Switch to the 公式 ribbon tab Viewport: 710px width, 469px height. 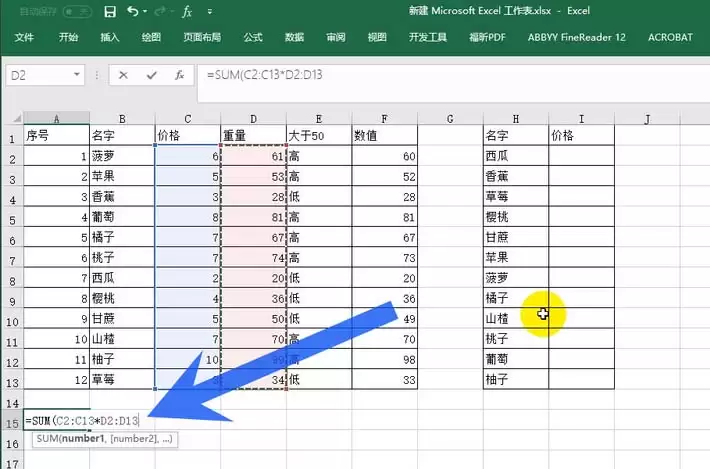click(253, 38)
